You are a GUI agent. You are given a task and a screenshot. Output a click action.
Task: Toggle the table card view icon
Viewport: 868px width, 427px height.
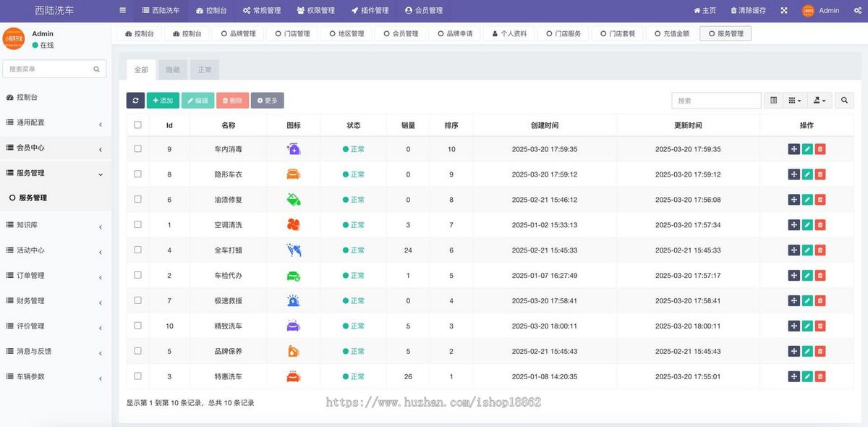click(773, 101)
